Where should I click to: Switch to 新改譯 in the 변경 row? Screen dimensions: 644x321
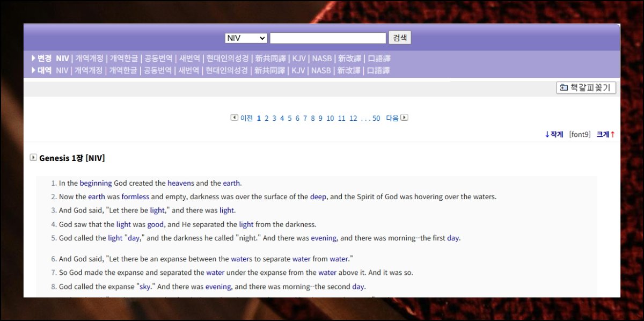point(349,59)
